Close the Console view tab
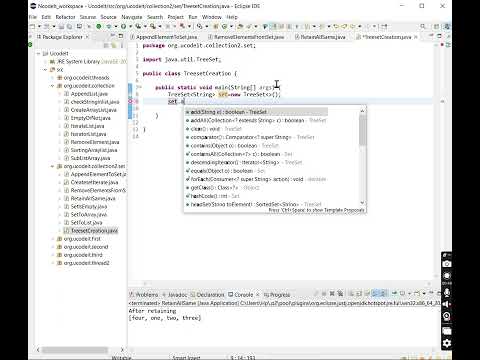 click(257, 295)
